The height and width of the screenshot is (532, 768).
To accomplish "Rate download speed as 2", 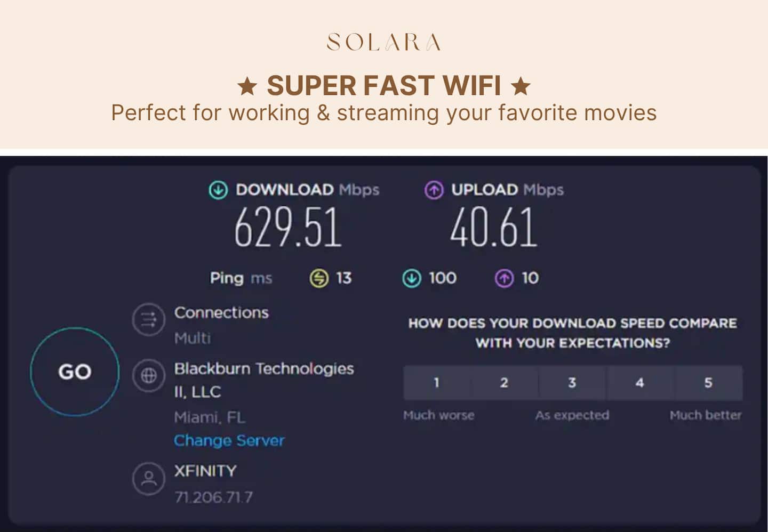I will 504,383.
